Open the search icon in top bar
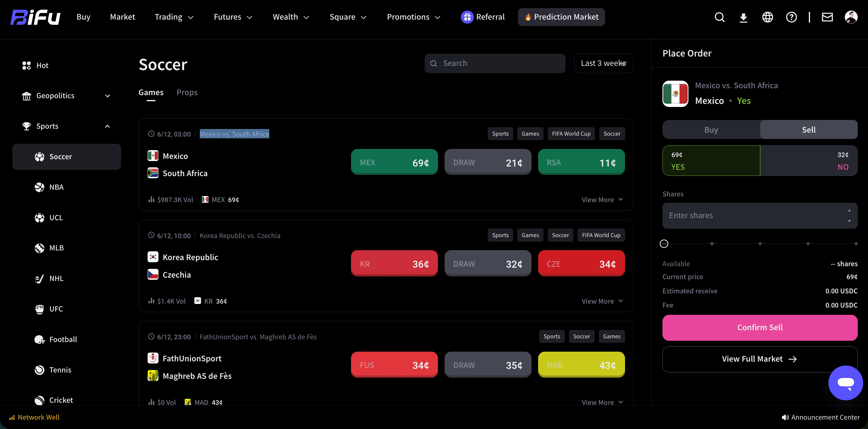Screen dimensions: 868x429 tap(720, 17)
